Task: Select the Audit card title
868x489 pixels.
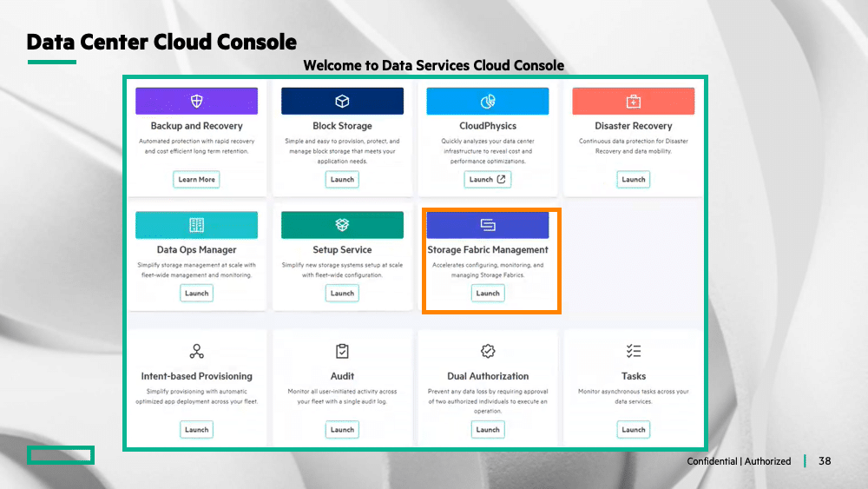Action: tap(342, 376)
